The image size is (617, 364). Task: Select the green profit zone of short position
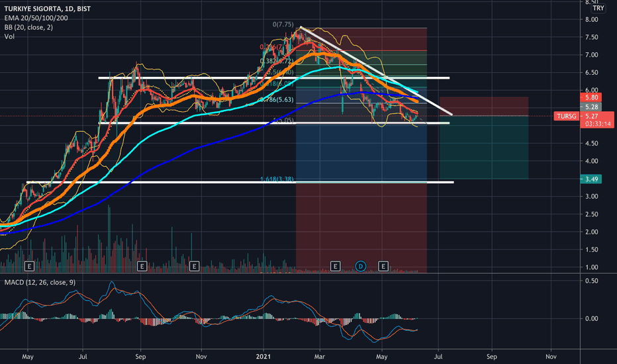(484, 148)
